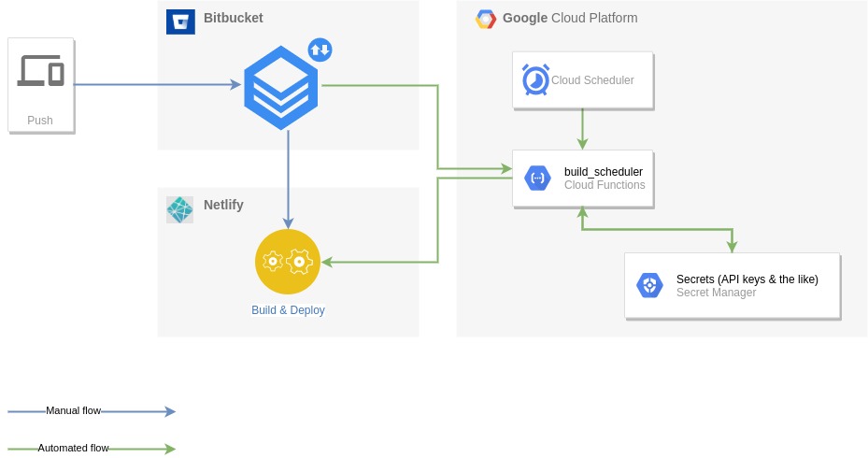Select the build_scheduler Cloud Functions box
868x458 pixels.
(x=583, y=179)
